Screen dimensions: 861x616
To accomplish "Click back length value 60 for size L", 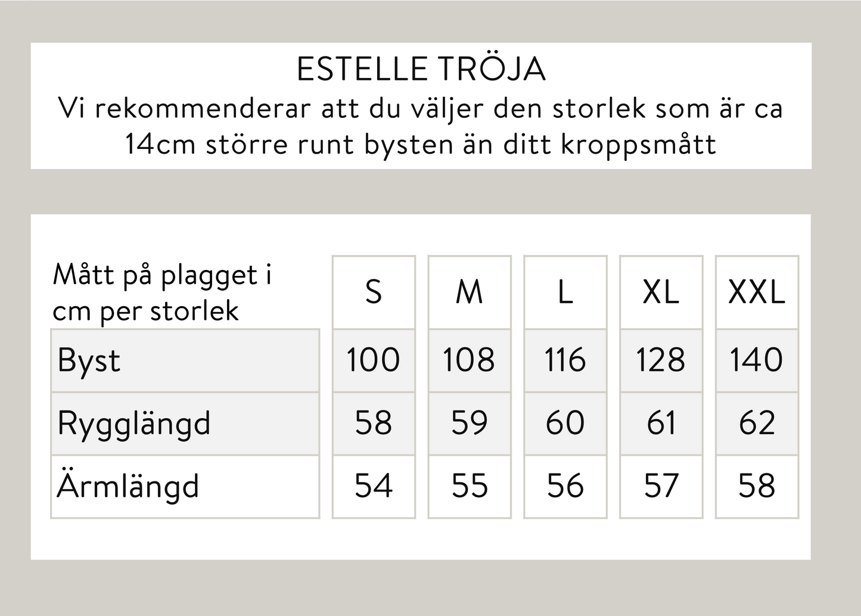I will pos(565,424).
